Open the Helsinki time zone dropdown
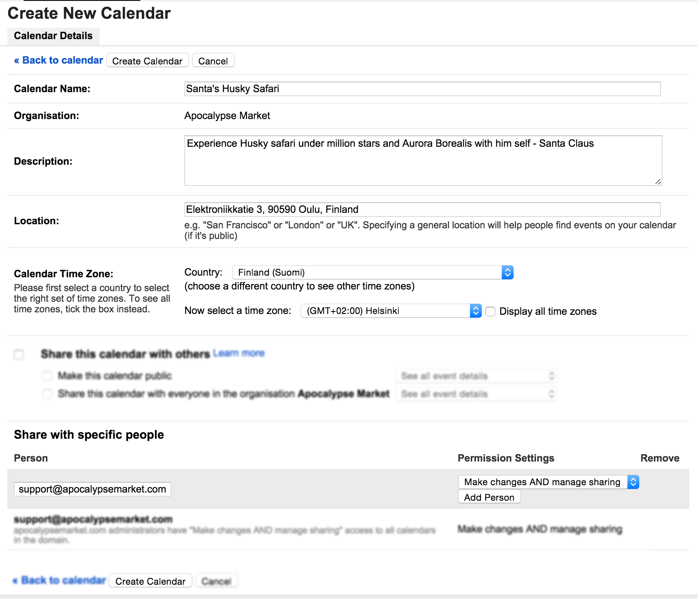Image resolution: width=700 pixels, height=601 pixels. 390,311
